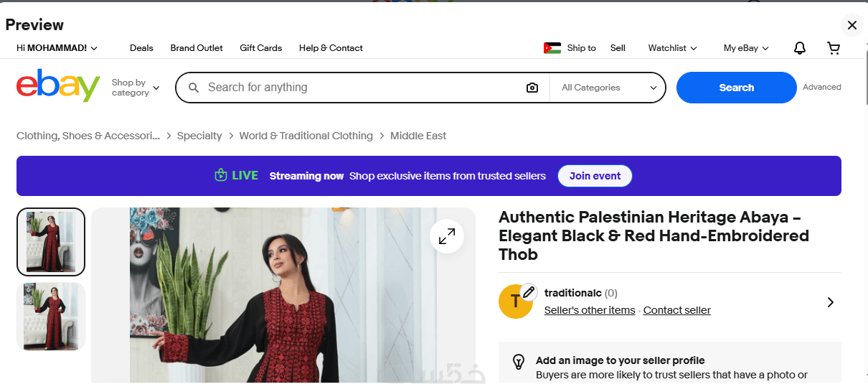The width and height of the screenshot is (868, 392).
Task: Open the My eBay dropdown
Action: [745, 48]
